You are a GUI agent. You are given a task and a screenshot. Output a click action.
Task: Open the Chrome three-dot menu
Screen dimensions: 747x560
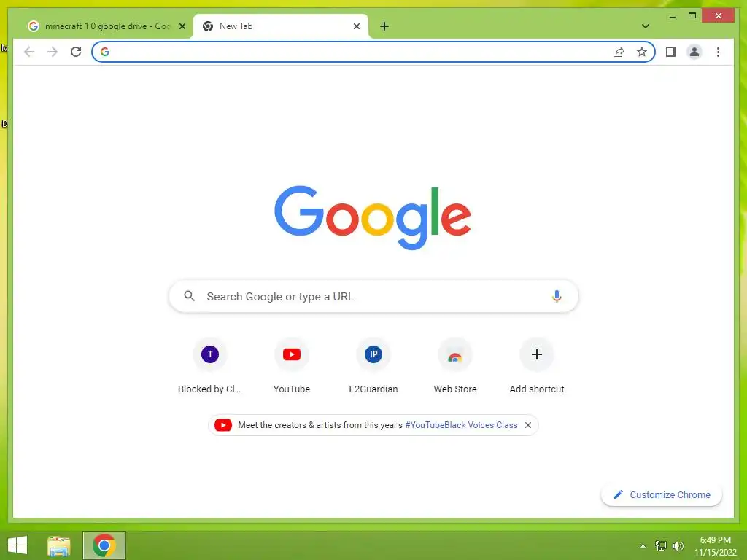point(718,52)
